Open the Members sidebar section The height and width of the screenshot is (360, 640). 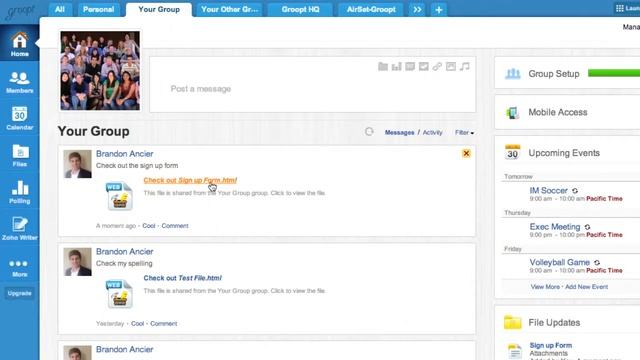pyautogui.click(x=19, y=82)
